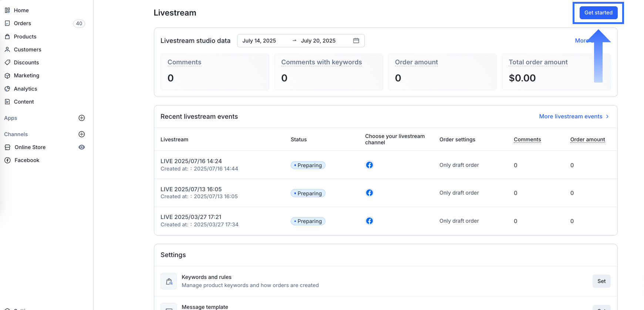Click Facebook icon for LIVE 2025/07/16 event

coord(369,165)
